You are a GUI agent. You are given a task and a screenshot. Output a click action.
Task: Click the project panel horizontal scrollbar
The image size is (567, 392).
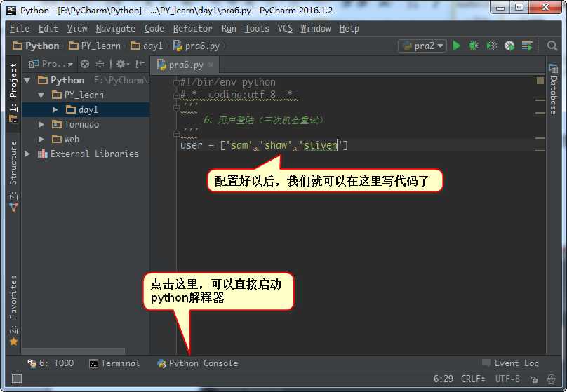pos(74,351)
